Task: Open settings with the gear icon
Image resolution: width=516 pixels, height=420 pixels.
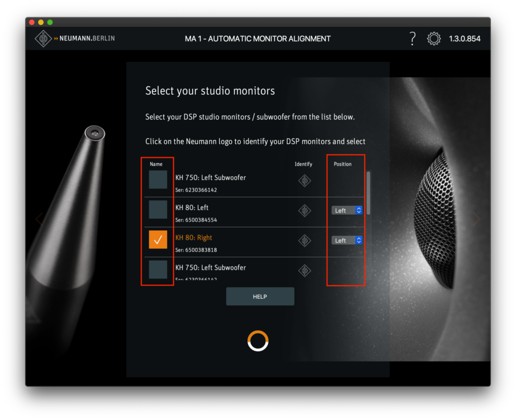Action: pyautogui.click(x=433, y=39)
